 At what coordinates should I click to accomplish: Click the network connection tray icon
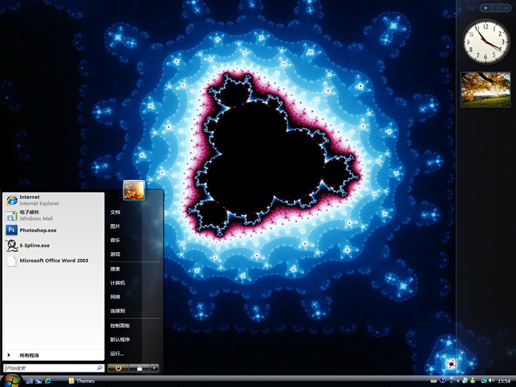point(484,380)
